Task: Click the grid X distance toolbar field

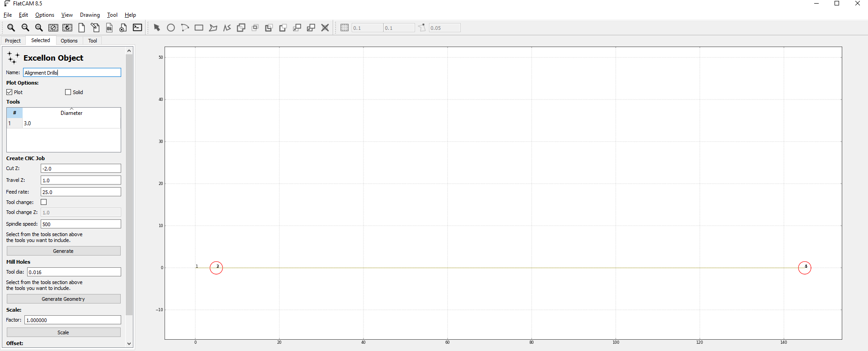Action: coord(367,28)
